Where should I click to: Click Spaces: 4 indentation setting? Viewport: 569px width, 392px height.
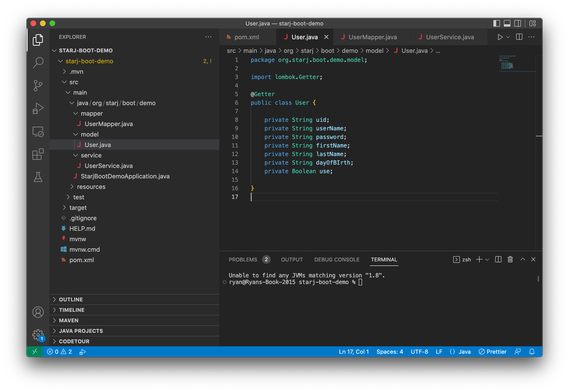(389, 352)
